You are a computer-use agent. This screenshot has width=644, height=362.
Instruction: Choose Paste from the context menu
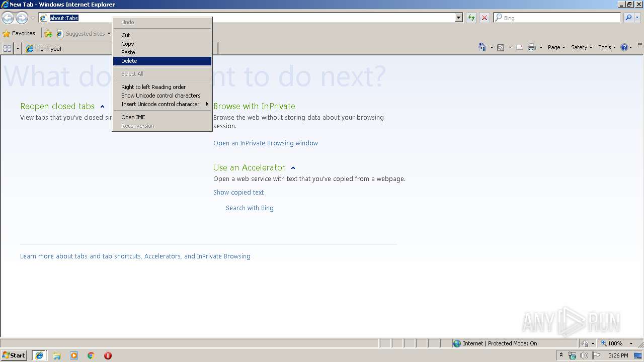click(x=162, y=52)
